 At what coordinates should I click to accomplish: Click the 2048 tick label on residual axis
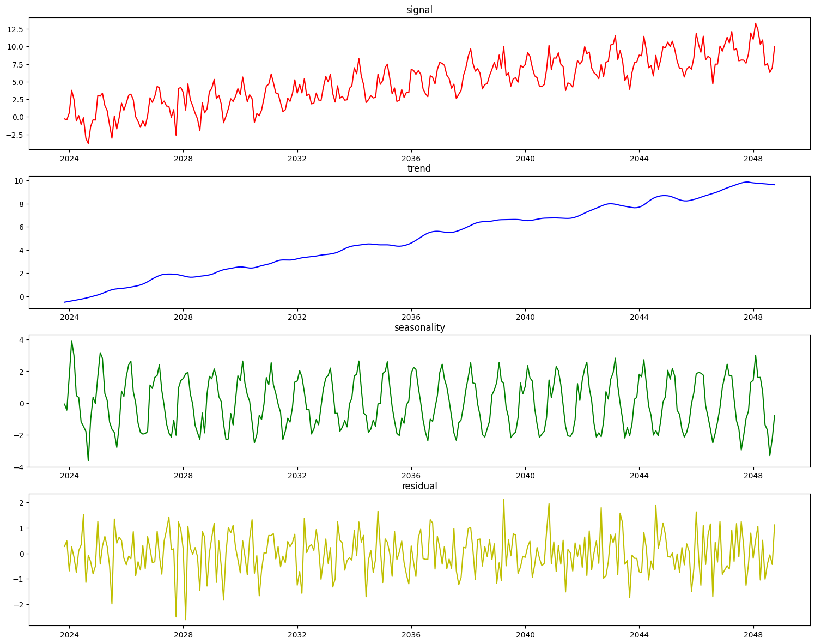(754, 634)
